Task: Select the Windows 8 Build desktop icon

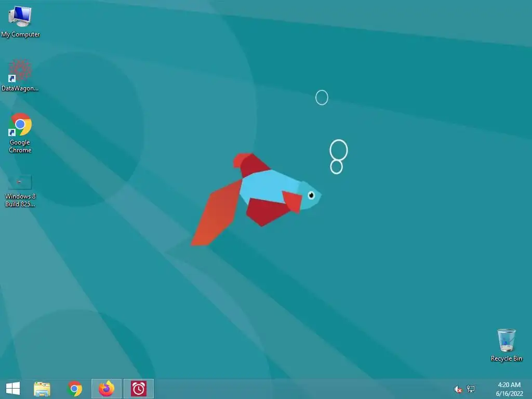Action: [x=20, y=191]
